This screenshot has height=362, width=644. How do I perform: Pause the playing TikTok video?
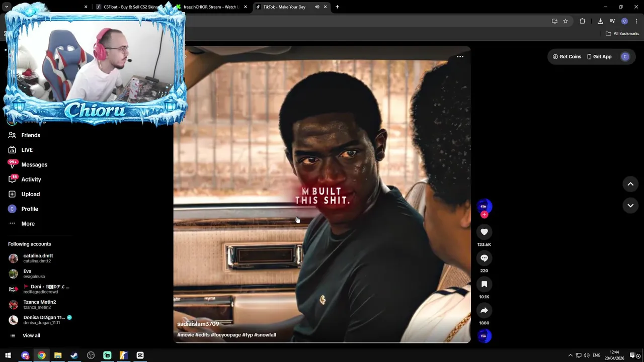[322, 194]
